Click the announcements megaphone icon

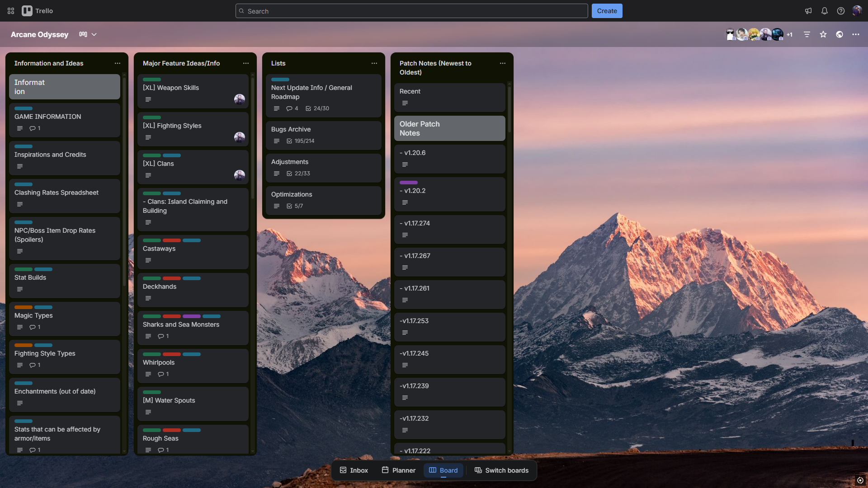808,11
